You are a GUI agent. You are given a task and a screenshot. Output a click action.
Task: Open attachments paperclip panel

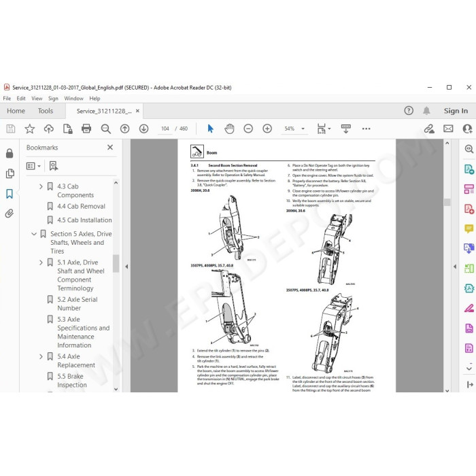(10, 214)
